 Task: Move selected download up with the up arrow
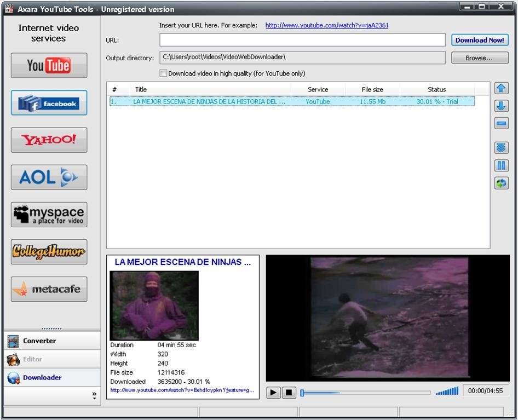coord(501,89)
